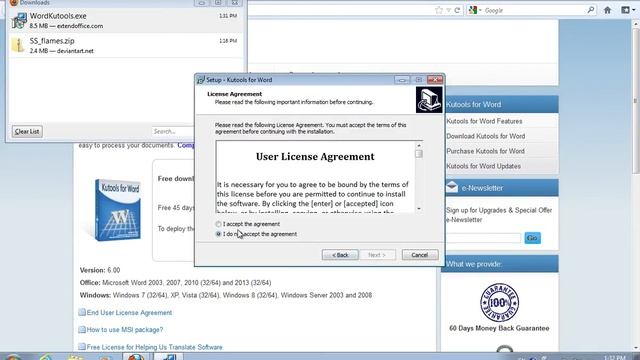Click the 'Kutools for Word' sidebar header

473,104
